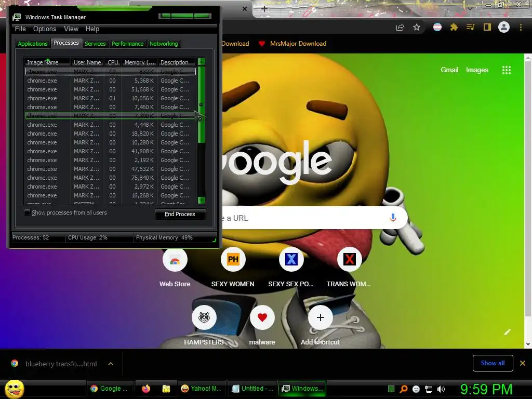Screen dimensions: 532x399
Task: Sort processes by Memory column
Action: point(139,62)
